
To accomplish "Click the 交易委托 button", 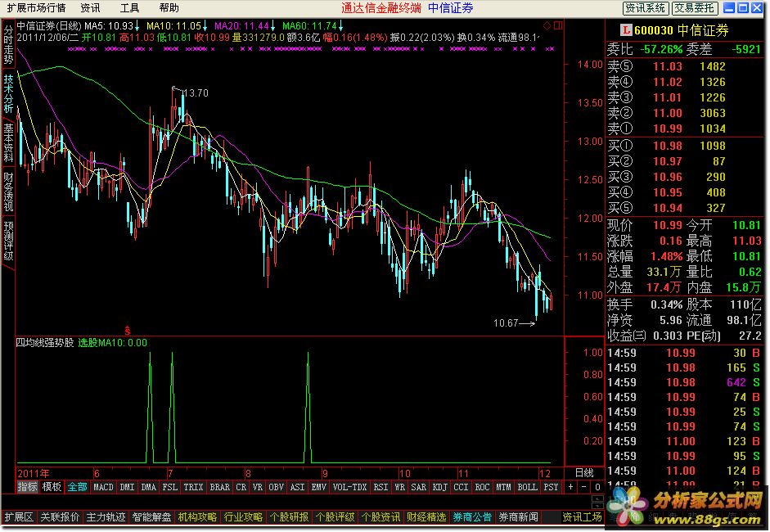I will pos(695,8).
